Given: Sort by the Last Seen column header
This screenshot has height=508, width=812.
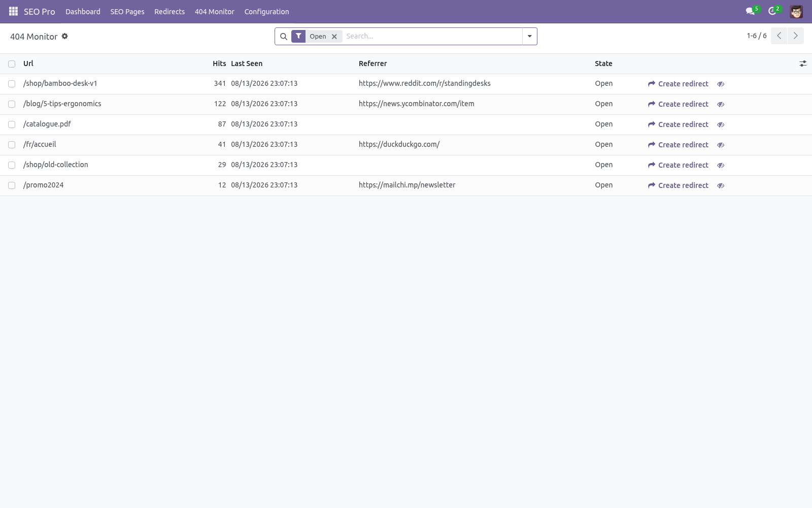Looking at the screenshot, I should tap(247, 63).
